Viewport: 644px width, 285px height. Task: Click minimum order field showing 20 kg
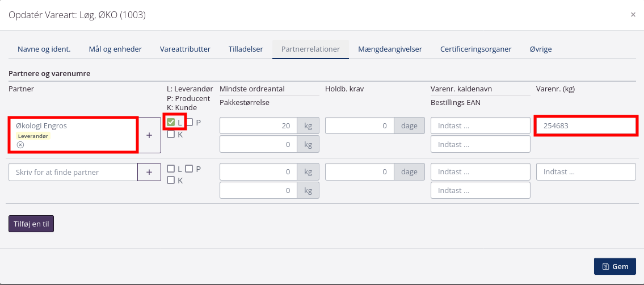(x=258, y=126)
